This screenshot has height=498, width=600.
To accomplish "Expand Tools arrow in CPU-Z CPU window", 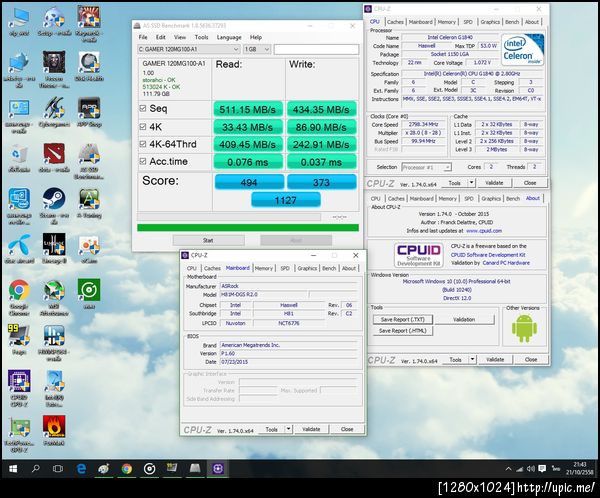I will [x=471, y=183].
